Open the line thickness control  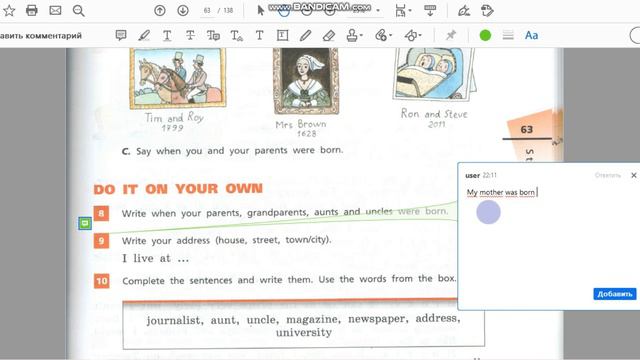508,36
